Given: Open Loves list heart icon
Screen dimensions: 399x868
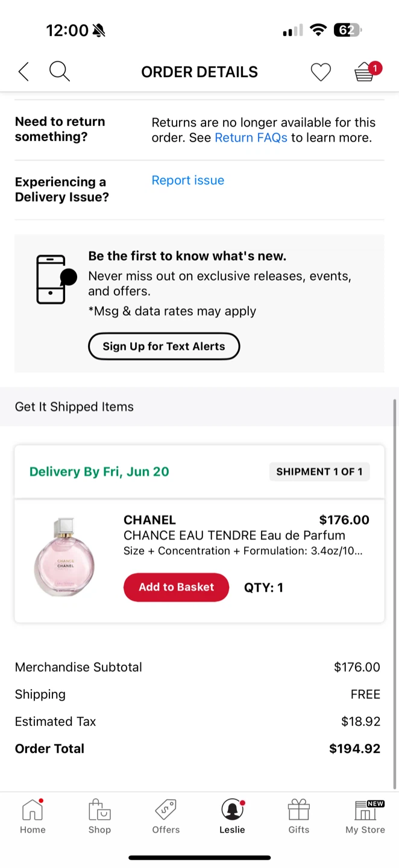Looking at the screenshot, I should [x=321, y=72].
